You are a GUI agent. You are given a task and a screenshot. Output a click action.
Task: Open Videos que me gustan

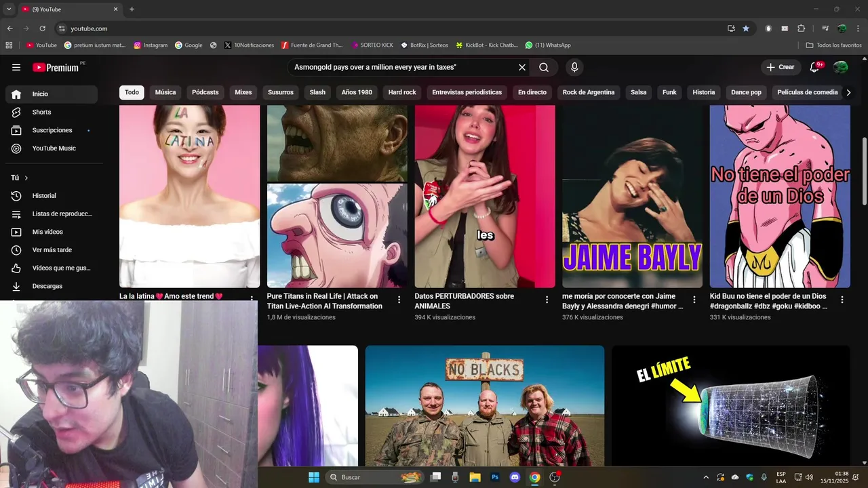(52, 268)
